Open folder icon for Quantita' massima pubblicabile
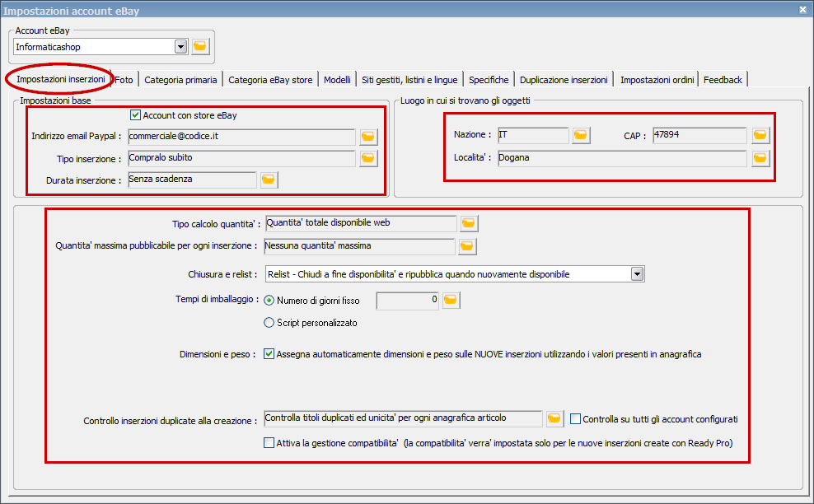This screenshot has width=814, height=504. [467, 246]
